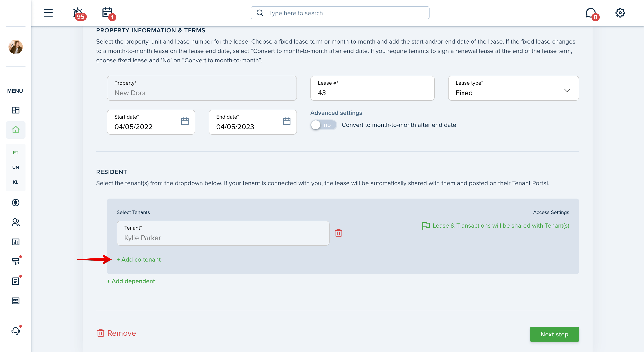Click Add co-tenant link

pyautogui.click(x=139, y=260)
